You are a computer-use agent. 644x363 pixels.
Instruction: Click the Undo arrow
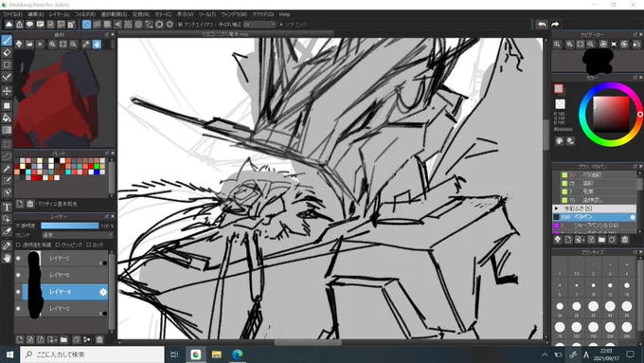pyautogui.click(x=542, y=25)
